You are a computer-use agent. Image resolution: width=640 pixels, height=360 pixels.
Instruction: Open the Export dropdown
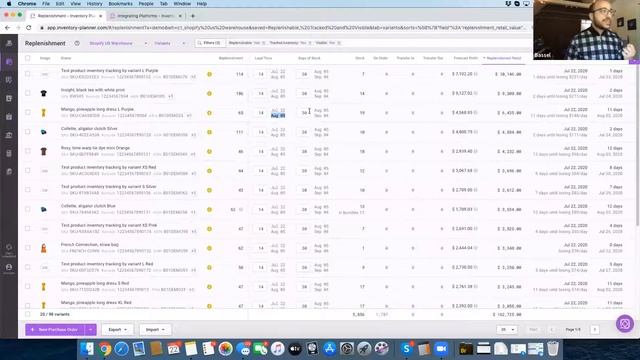(118, 329)
